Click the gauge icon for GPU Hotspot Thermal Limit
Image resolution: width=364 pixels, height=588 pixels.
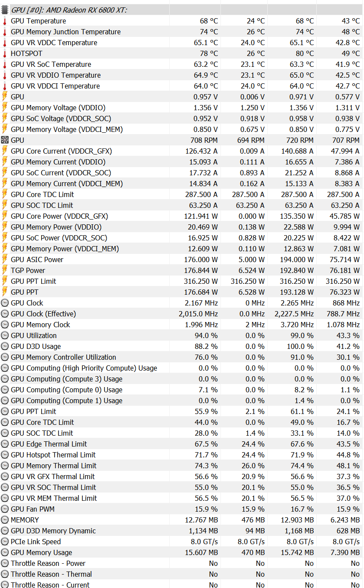tap(5, 455)
